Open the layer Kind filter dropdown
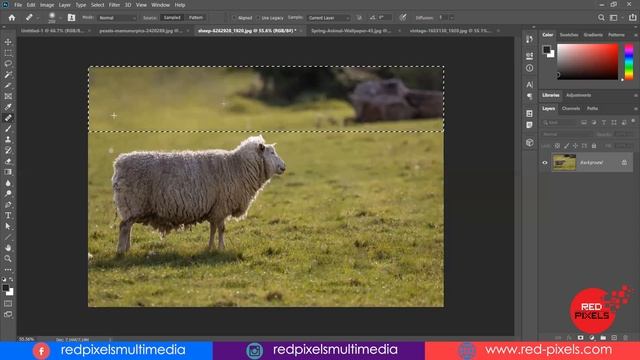 559,122
